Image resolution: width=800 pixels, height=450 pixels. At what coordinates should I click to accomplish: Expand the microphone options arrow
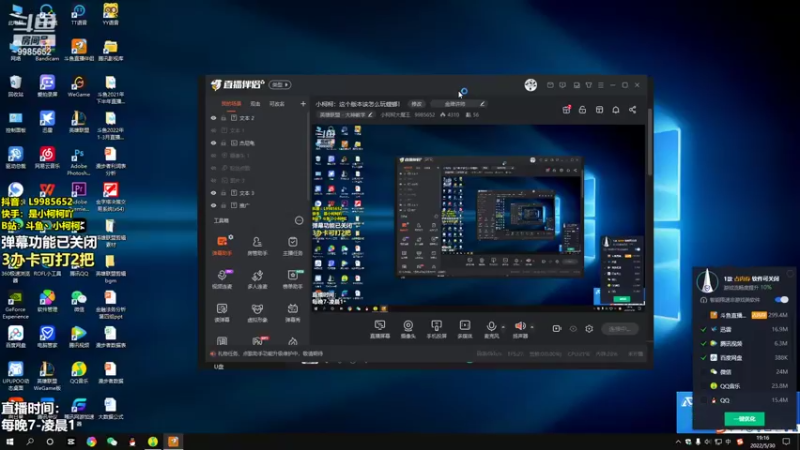[x=503, y=327]
